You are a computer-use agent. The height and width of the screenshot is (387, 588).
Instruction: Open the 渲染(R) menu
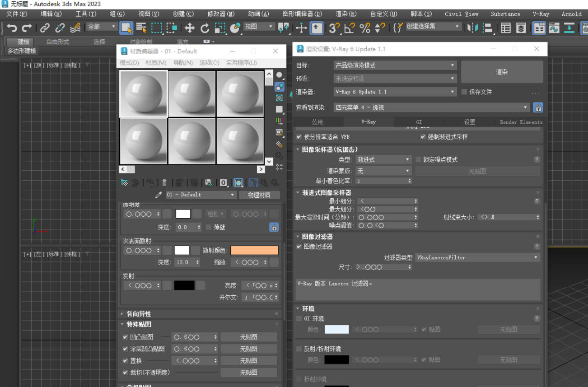[x=346, y=14]
